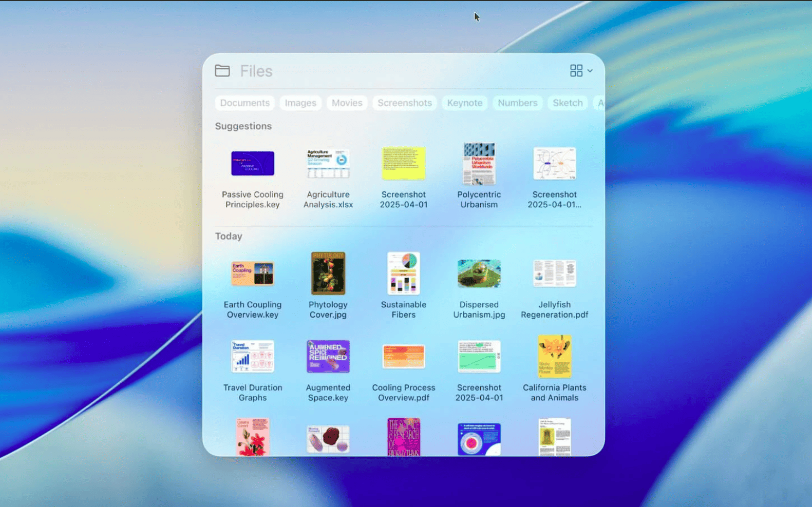
Task: Click the blue circle thumbnail in bottom row
Action: point(479,439)
